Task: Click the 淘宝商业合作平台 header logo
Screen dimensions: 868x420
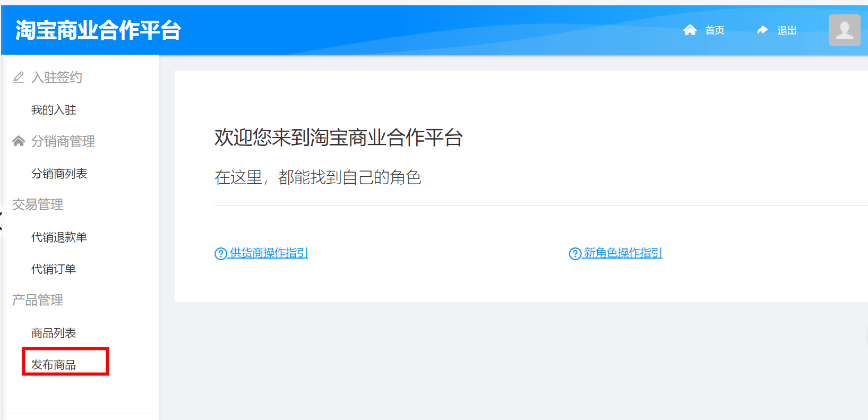Action: point(98,30)
